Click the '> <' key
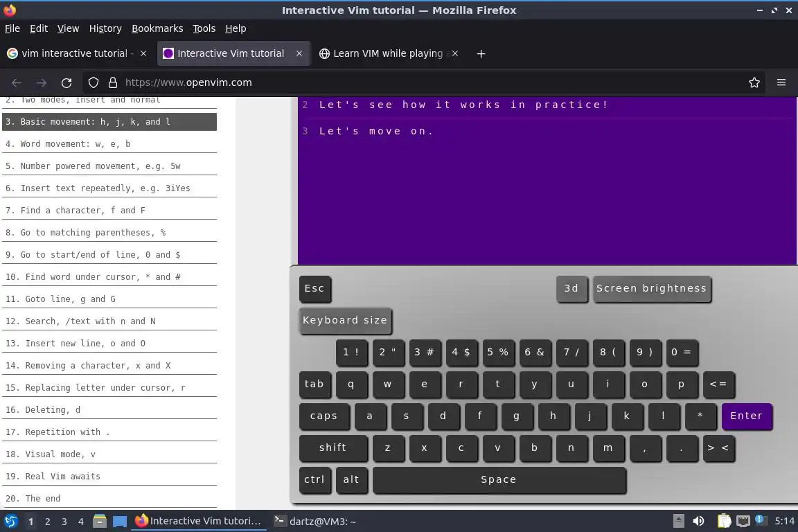798x532 pixels. point(718,448)
